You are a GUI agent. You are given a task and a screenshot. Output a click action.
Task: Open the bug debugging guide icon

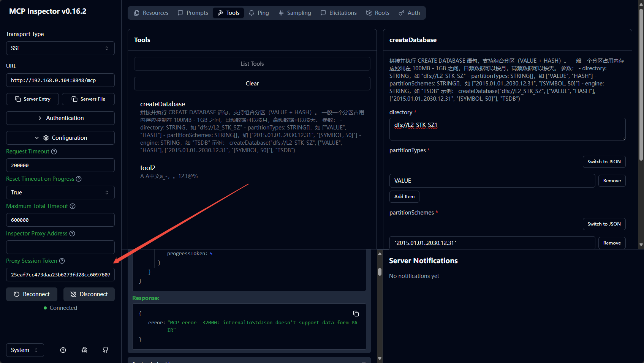tap(84, 350)
